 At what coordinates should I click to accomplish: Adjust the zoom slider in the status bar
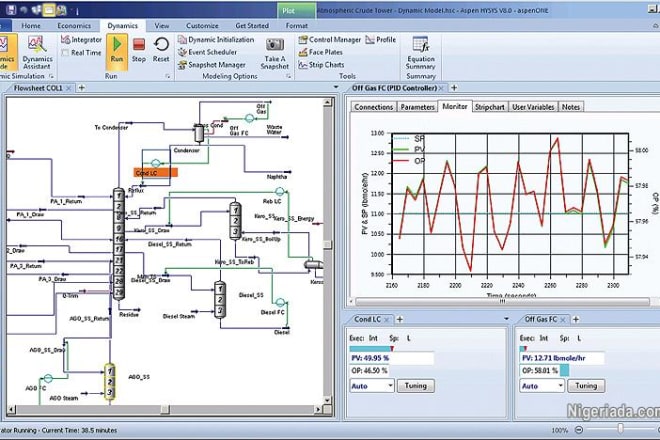pos(620,429)
